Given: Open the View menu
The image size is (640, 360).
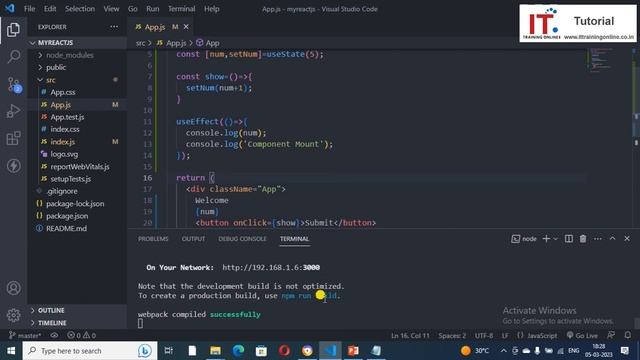Looking at the screenshot, I should [x=111, y=9].
